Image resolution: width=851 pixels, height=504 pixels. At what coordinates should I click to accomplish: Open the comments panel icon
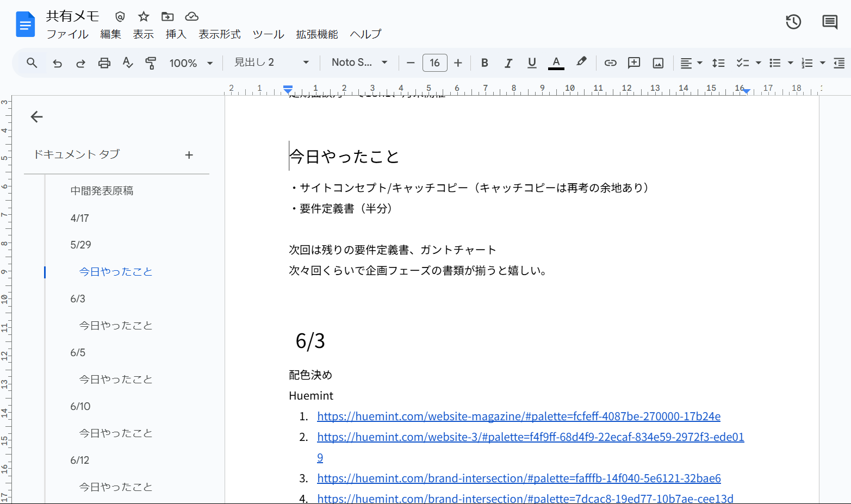click(x=830, y=22)
